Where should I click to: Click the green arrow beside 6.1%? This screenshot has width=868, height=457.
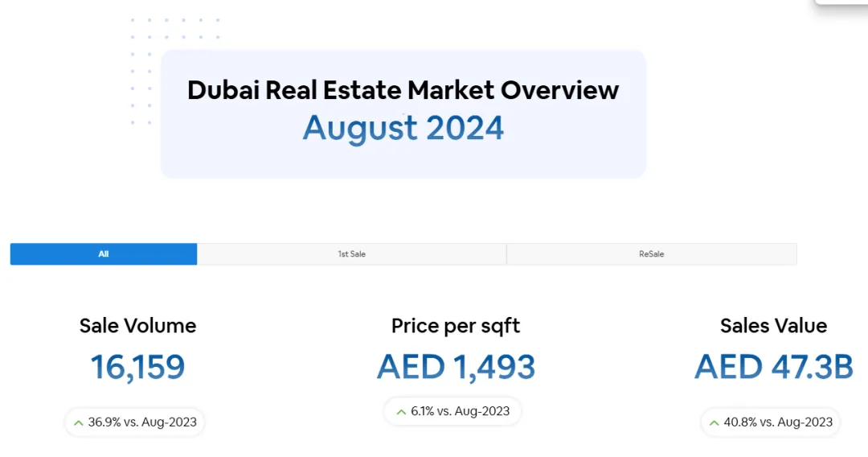click(x=401, y=412)
